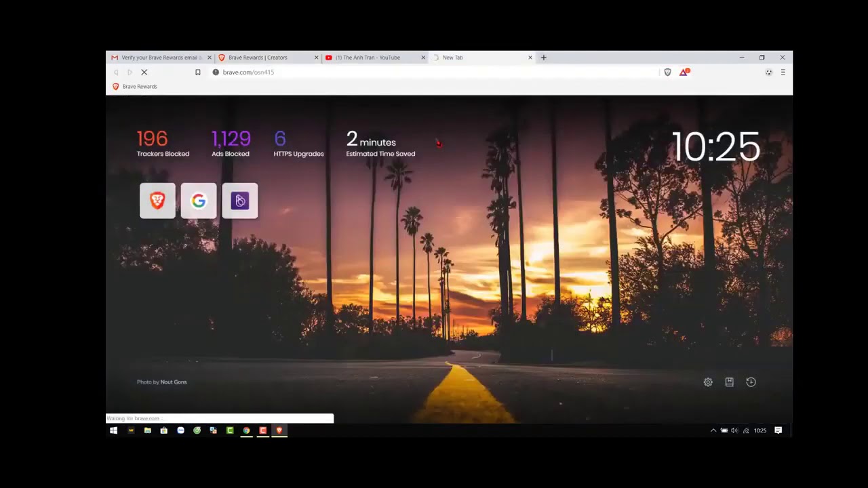
Task: Open Microsoft Store from taskbar
Action: [x=163, y=430]
